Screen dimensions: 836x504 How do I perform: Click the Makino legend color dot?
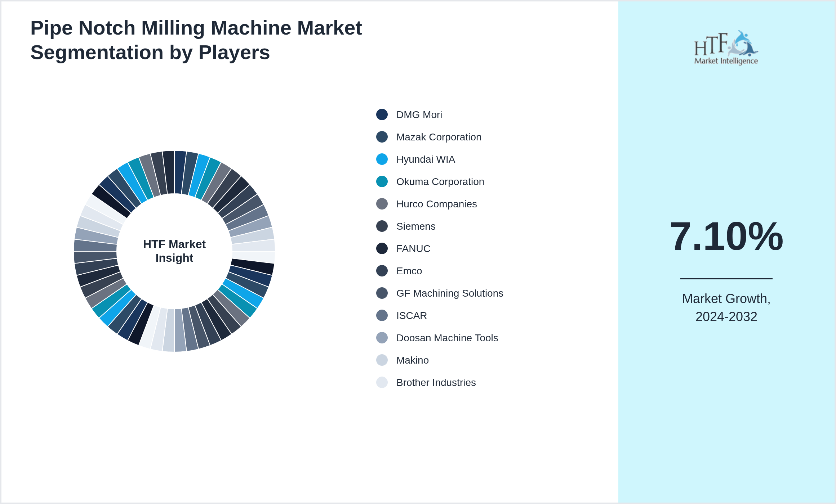click(x=382, y=360)
